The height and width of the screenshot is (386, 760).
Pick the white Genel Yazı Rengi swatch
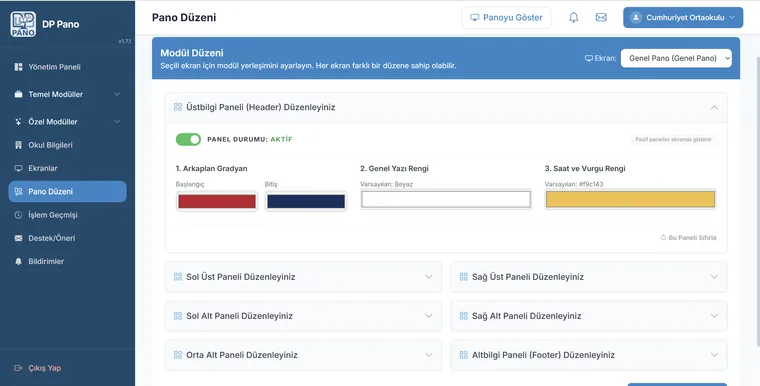446,199
